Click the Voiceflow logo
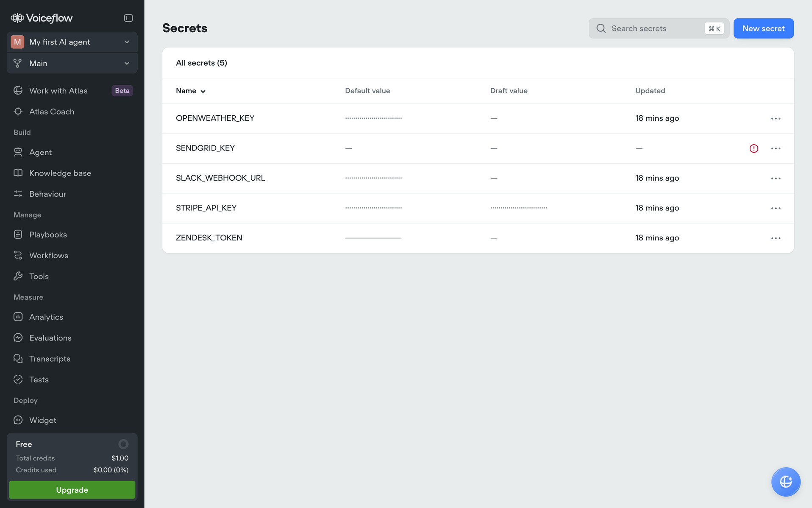812x508 pixels. point(42,18)
